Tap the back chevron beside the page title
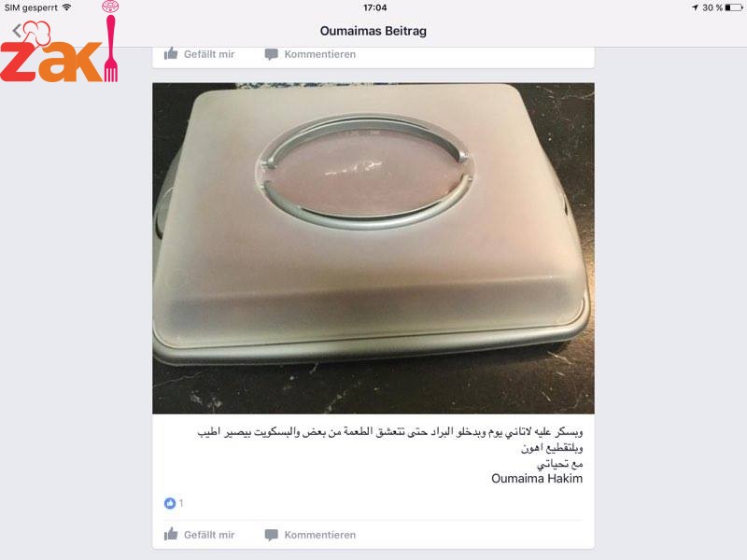This screenshot has height=560, width=747. [x=17, y=31]
